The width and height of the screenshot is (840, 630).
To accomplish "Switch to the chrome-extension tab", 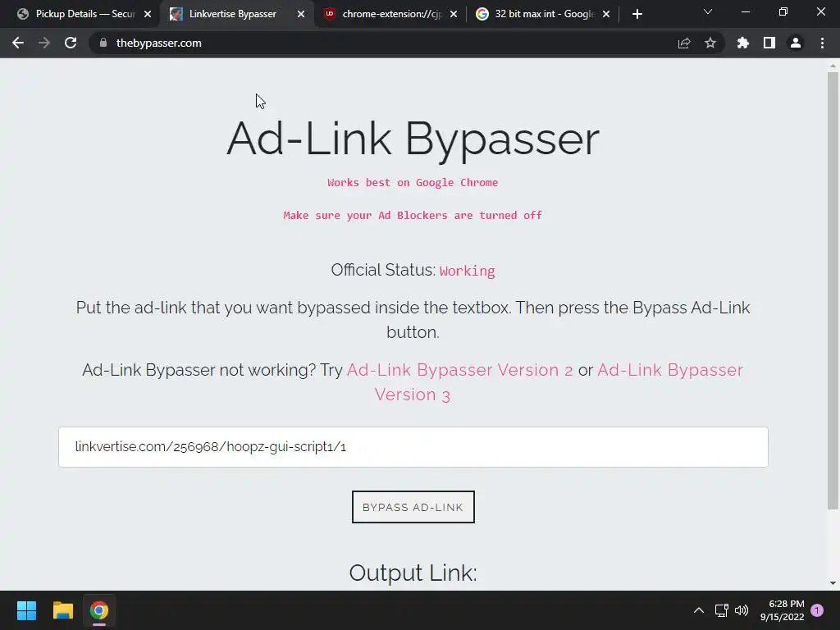I will pyautogui.click(x=391, y=14).
